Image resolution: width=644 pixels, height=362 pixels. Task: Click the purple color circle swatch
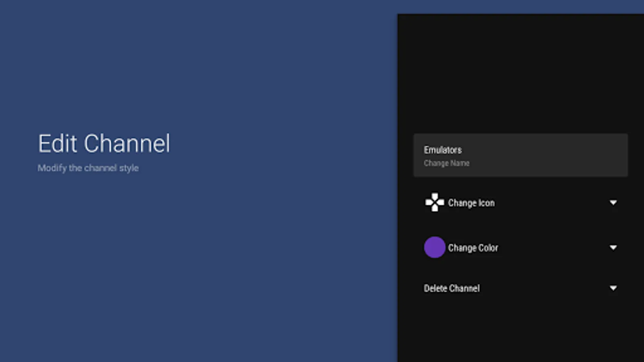pyautogui.click(x=435, y=247)
